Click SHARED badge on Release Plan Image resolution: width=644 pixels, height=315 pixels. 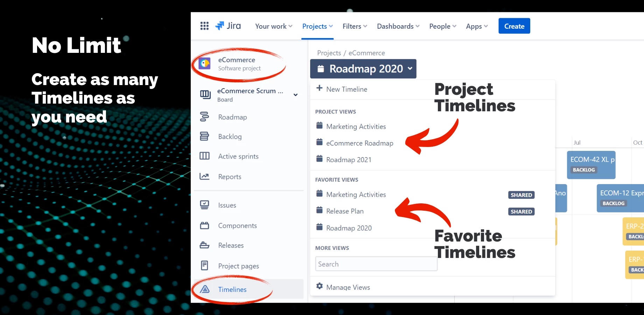click(521, 211)
